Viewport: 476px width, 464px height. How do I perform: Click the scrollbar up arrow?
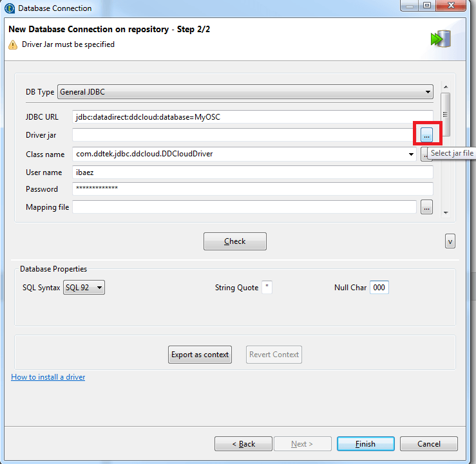(x=446, y=88)
